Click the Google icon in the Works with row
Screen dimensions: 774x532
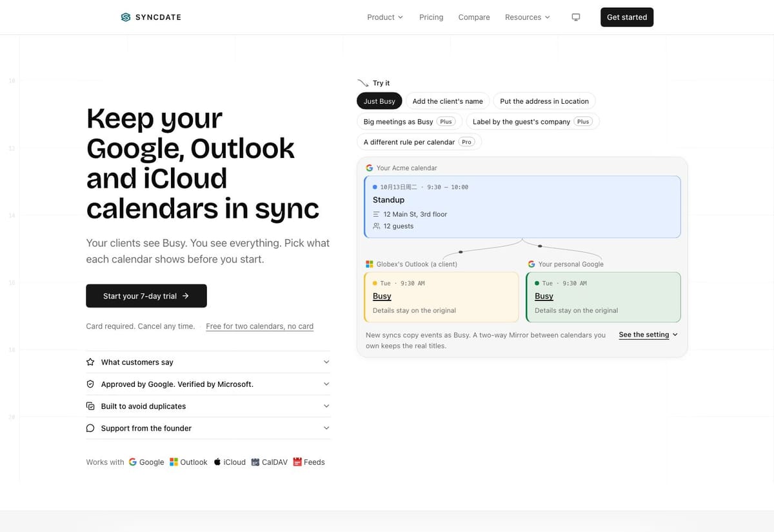(x=133, y=462)
